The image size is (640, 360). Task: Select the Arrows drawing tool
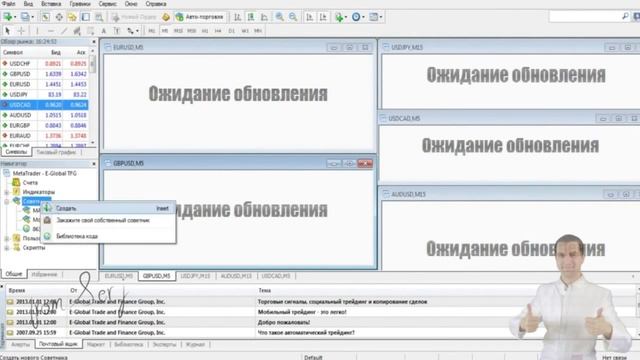pyautogui.click(x=130, y=31)
